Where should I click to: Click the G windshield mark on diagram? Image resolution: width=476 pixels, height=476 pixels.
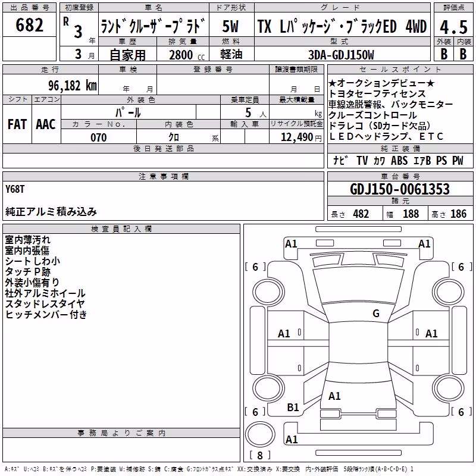point(376,313)
